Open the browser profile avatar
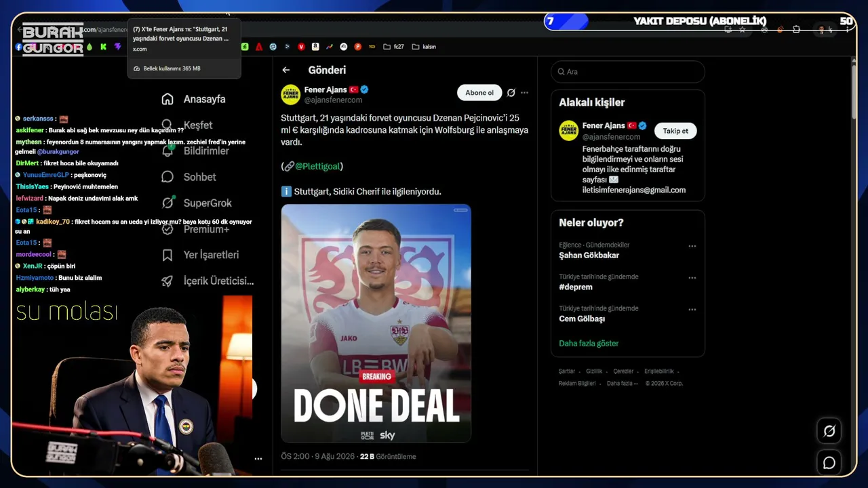Viewport: 868px width, 488px height. pos(822,30)
